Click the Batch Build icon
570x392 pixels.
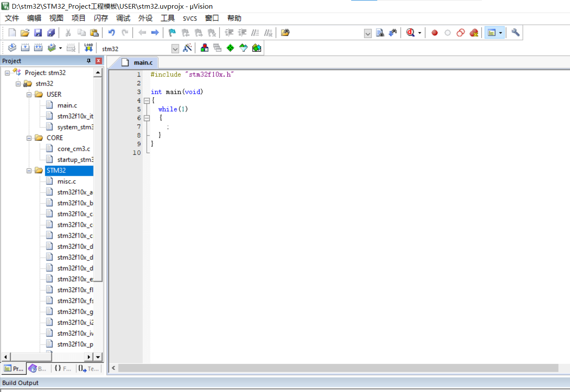click(x=52, y=48)
